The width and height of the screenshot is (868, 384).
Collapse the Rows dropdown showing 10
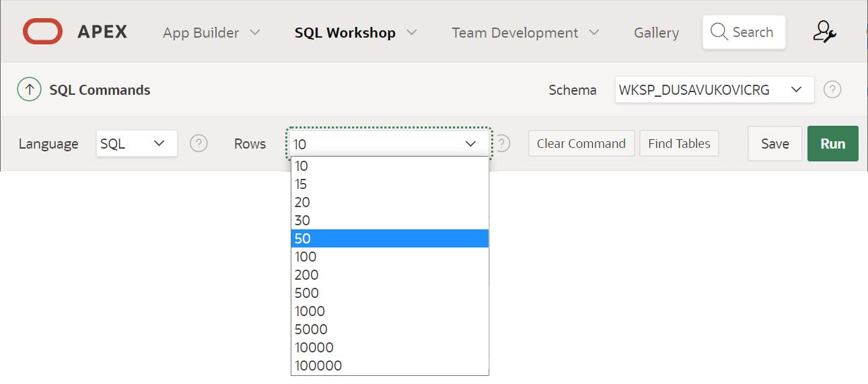tap(389, 143)
